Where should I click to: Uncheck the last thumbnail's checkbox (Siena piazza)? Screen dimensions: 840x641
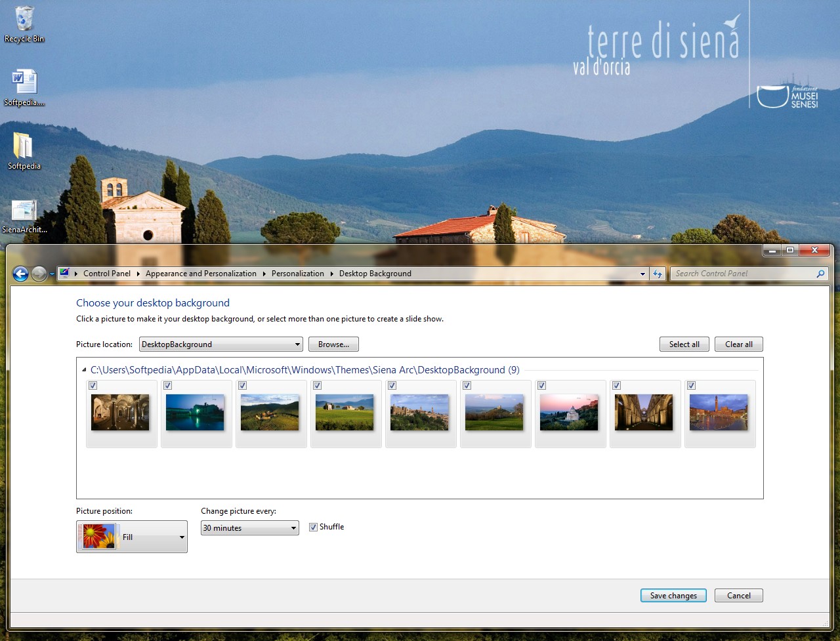click(x=692, y=386)
